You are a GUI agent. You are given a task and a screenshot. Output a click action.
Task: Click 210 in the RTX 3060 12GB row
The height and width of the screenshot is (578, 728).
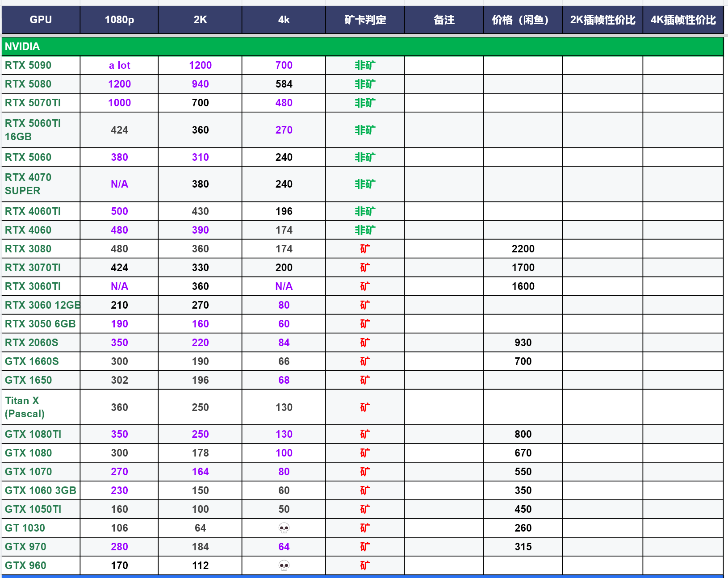click(x=119, y=305)
